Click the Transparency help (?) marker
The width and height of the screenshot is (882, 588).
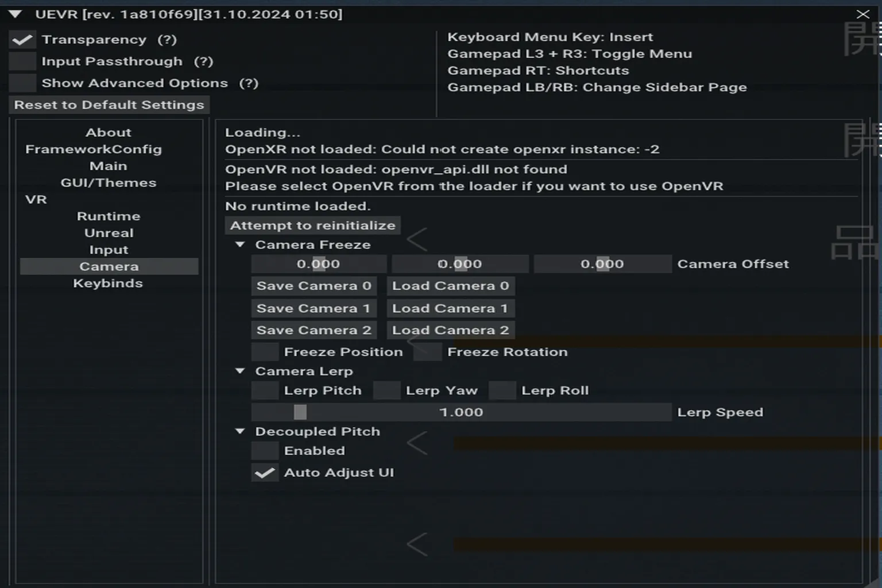tap(167, 40)
